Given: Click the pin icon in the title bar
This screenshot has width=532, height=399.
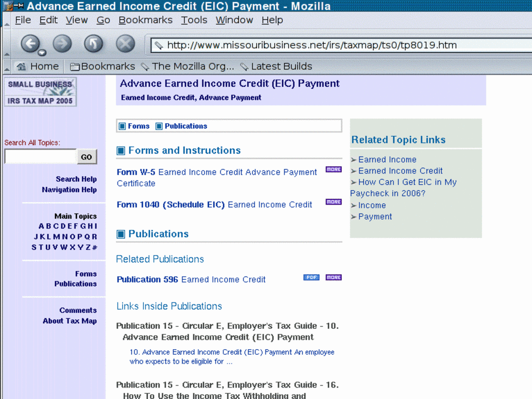Looking at the screenshot, I should click(x=19, y=5).
